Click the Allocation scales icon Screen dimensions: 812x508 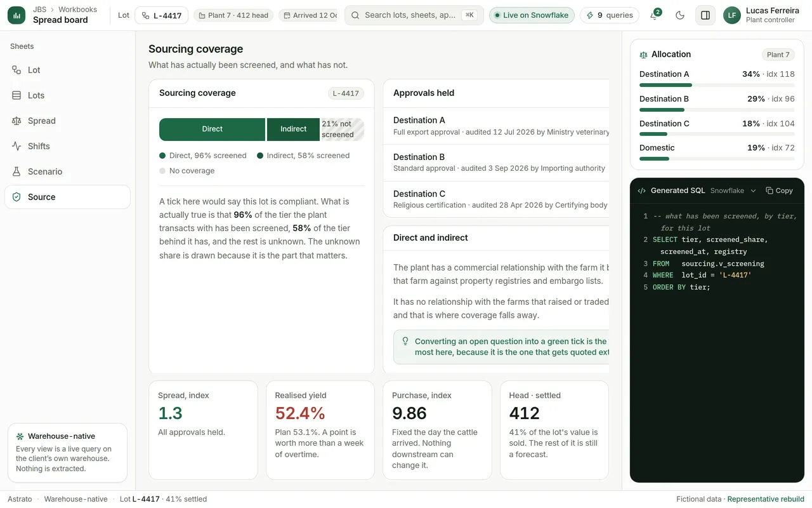644,55
